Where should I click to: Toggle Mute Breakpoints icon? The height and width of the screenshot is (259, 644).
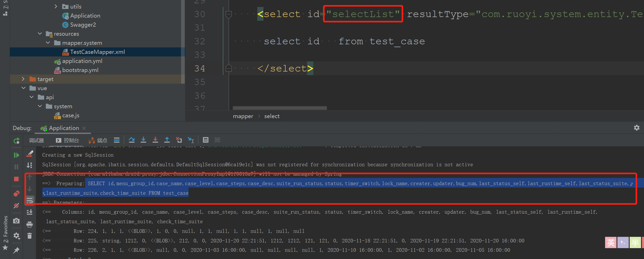pos(16,206)
